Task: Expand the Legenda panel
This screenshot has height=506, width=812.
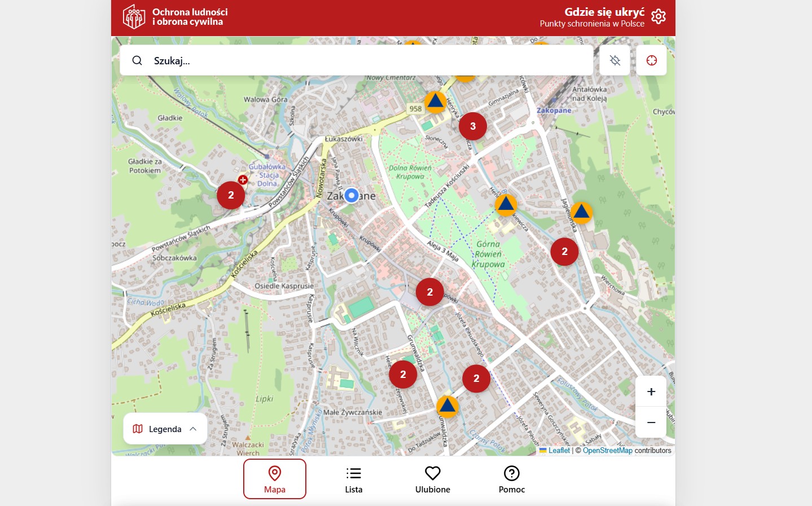Action: (165, 429)
